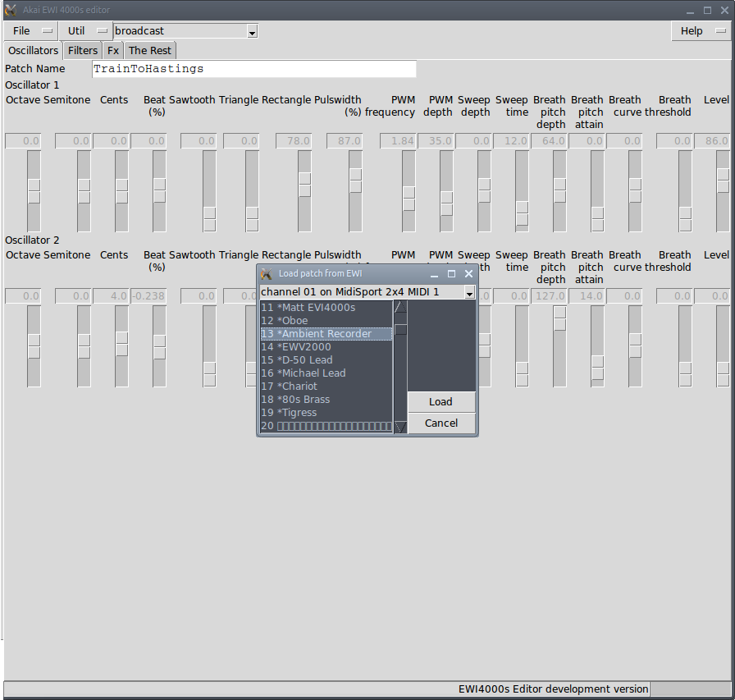
Task: Select patch 16 *Michael Lead
Action: [x=326, y=373]
